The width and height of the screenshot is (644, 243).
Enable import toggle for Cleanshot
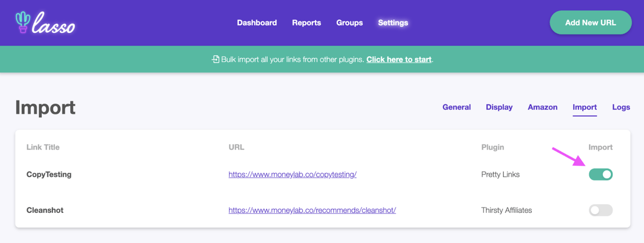(601, 210)
